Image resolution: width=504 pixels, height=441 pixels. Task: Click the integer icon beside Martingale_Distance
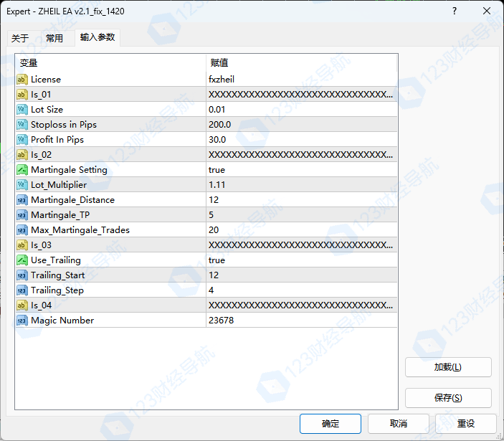tap(22, 200)
